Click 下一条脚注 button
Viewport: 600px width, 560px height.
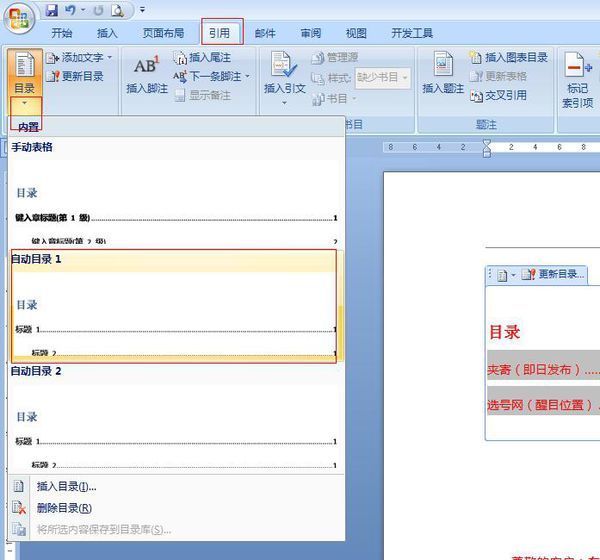click(x=207, y=76)
